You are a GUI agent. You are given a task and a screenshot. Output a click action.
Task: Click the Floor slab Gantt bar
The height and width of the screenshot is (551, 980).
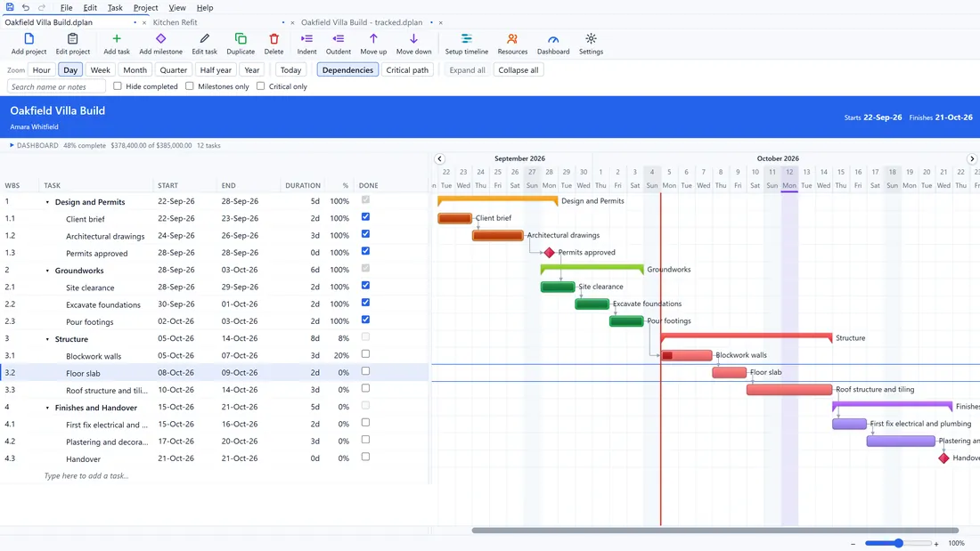[x=730, y=372]
